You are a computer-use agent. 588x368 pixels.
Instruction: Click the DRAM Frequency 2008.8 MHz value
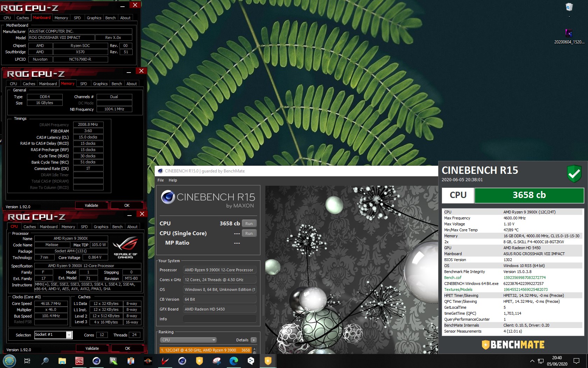88,124
